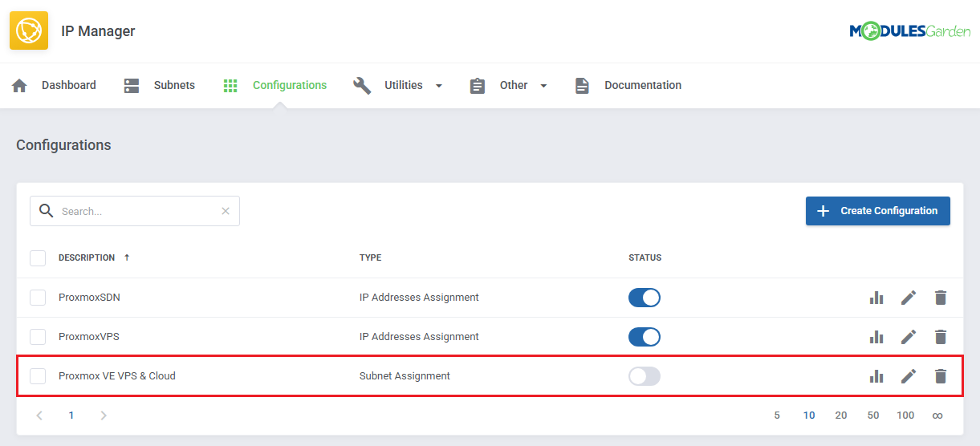Go to the Dashboard tab
Viewport: 980px width, 446px height.
pos(68,86)
